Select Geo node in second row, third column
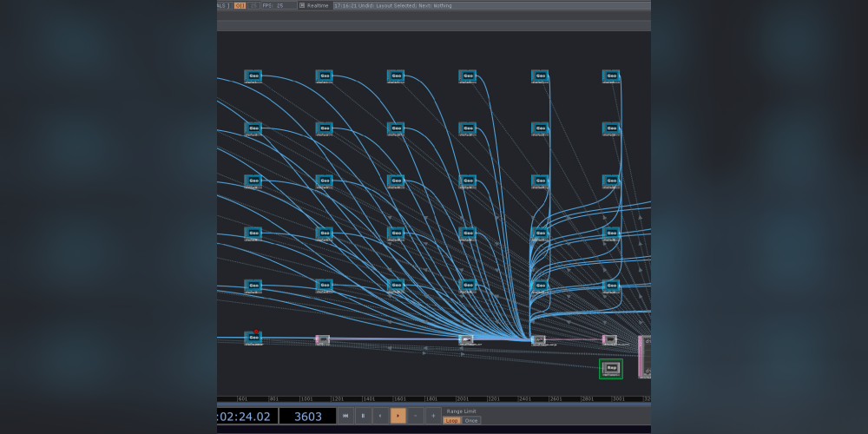Screen dimensions: 868x434 (x=396, y=128)
